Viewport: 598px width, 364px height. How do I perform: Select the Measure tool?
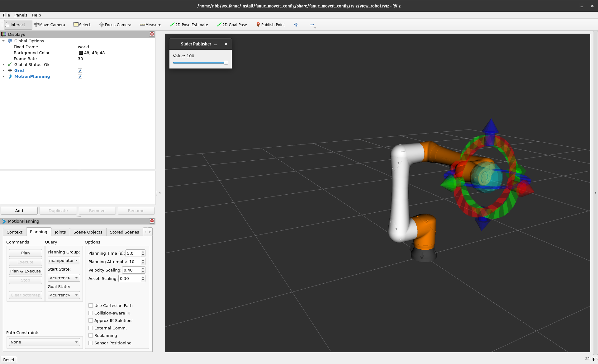151,25
